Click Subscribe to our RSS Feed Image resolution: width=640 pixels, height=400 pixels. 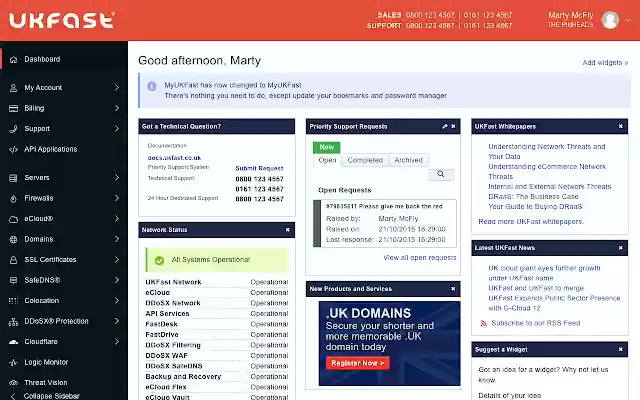pyautogui.click(x=536, y=323)
